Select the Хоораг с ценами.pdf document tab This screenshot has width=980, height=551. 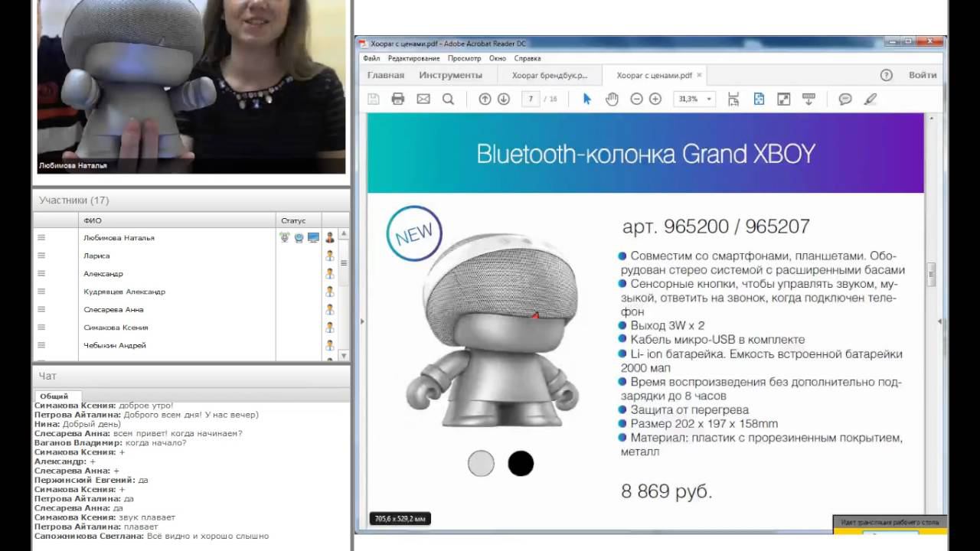[654, 75]
